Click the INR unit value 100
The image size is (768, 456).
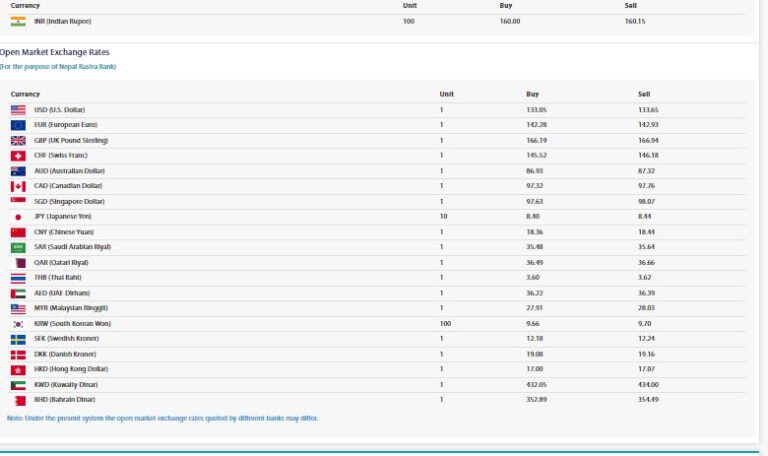(408, 22)
